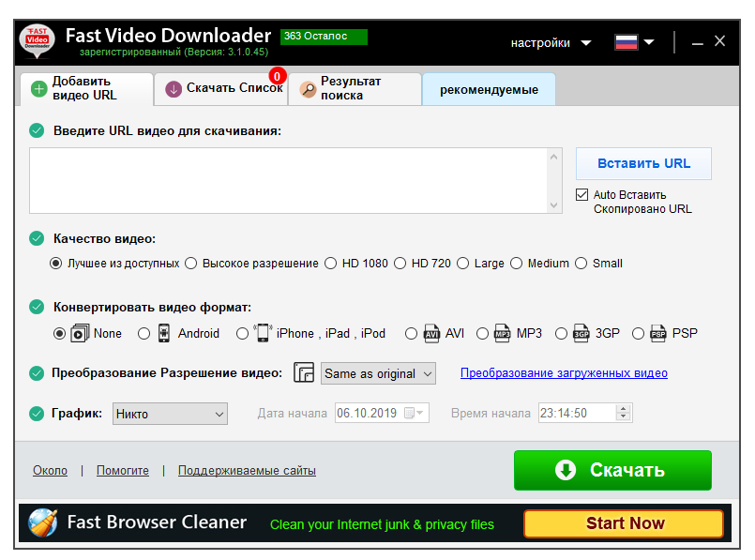Pick the Large quality radio button
Screen dimensions: 755x560
(x=462, y=264)
